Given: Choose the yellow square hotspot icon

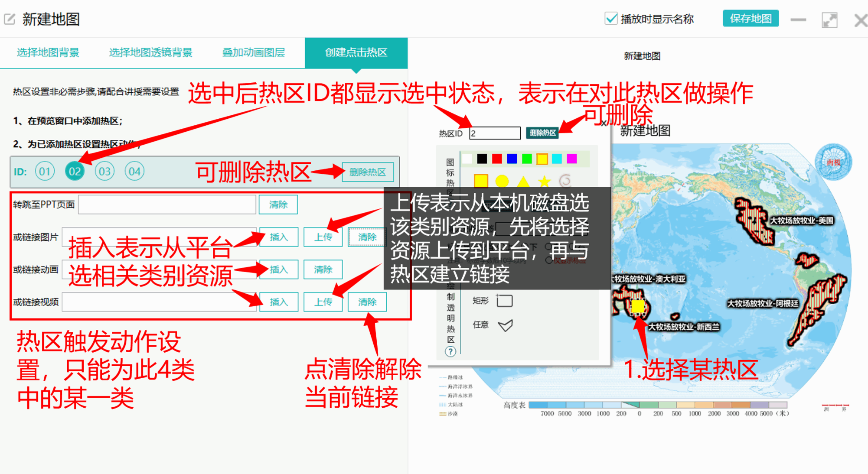Looking at the screenshot, I should click(x=481, y=181).
